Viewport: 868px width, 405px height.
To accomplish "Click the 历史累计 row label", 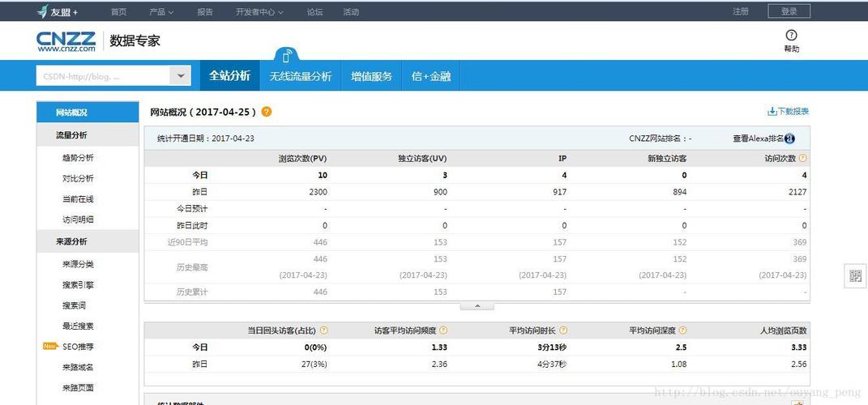I will coord(192,292).
